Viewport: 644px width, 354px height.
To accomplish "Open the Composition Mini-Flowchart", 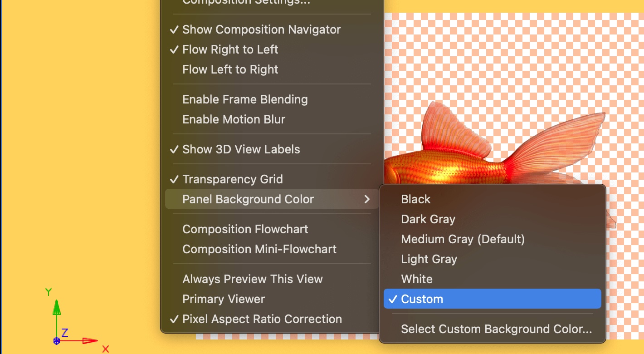I will click(x=259, y=249).
